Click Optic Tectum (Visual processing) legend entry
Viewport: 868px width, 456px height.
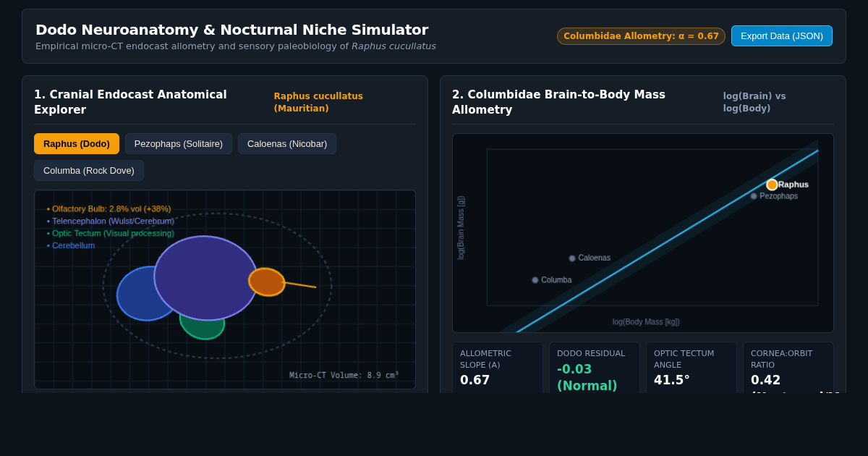pyautogui.click(x=111, y=233)
